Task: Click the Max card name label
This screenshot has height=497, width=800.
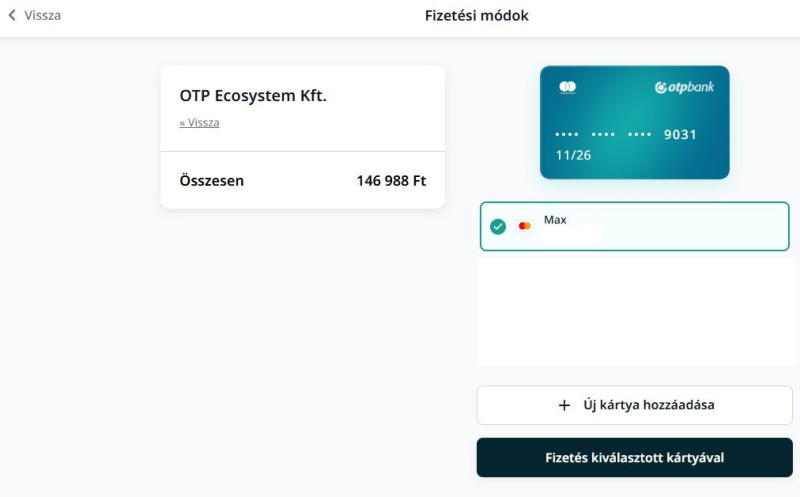Action: pyautogui.click(x=555, y=219)
